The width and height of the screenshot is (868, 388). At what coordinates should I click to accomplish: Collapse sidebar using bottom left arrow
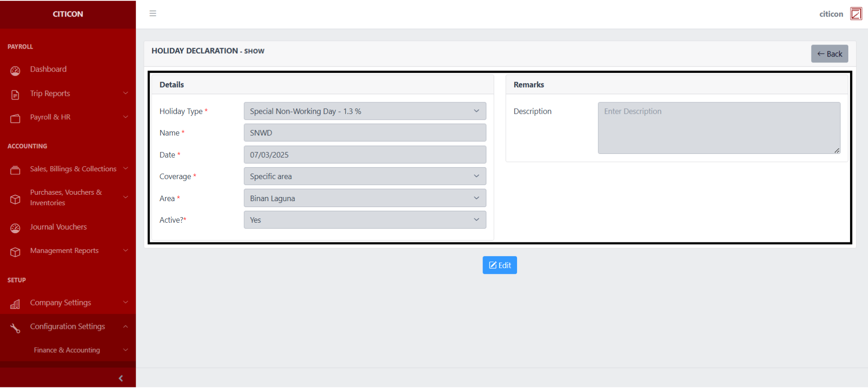(x=121, y=378)
